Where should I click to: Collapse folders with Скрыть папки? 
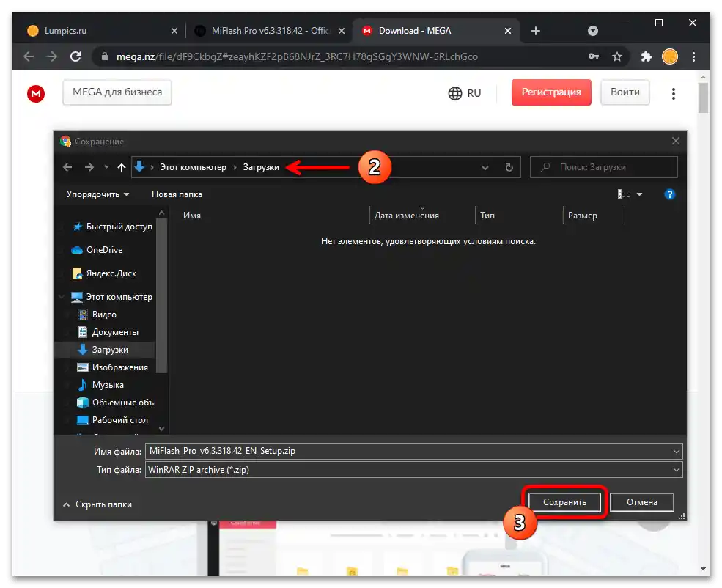[97, 504]
